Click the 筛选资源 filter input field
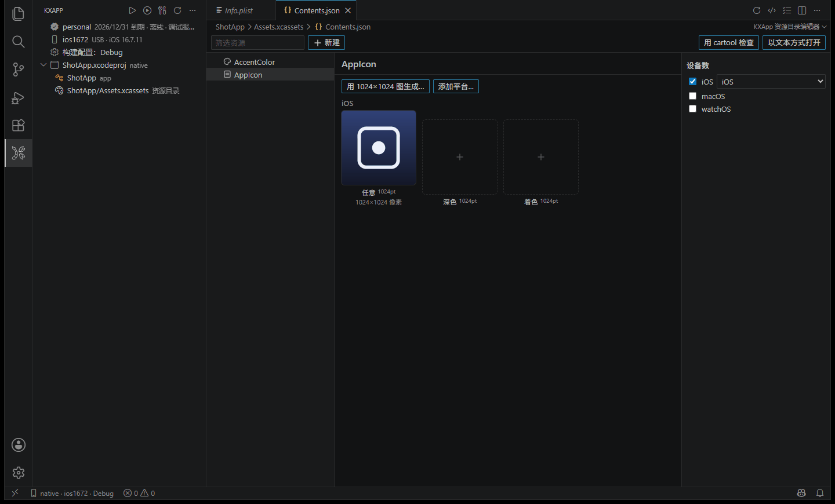This screenshot has width=835, height=504. click(257, 43)
